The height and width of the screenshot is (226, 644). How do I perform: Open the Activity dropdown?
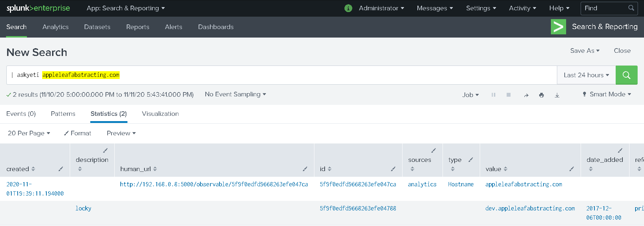(523, 8)
